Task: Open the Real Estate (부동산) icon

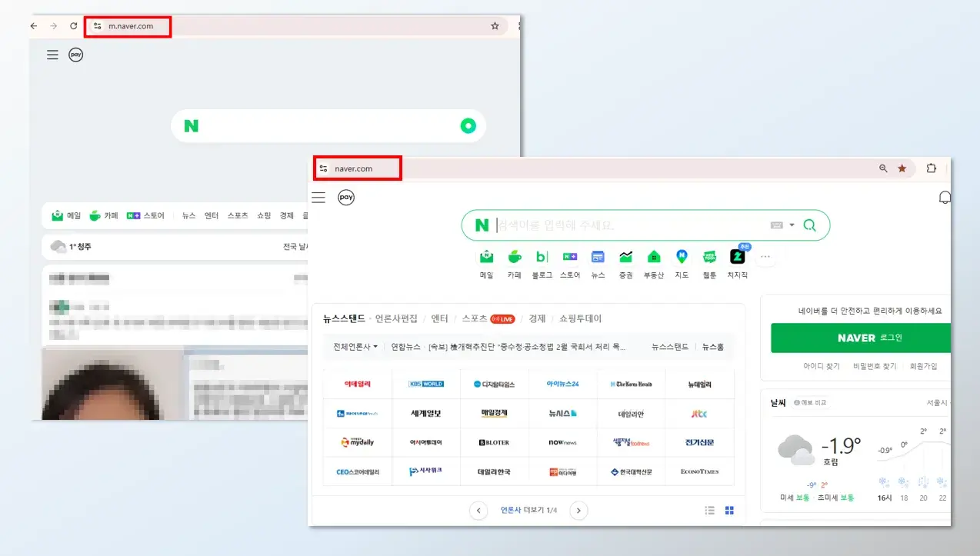Action: click(654, 258)
